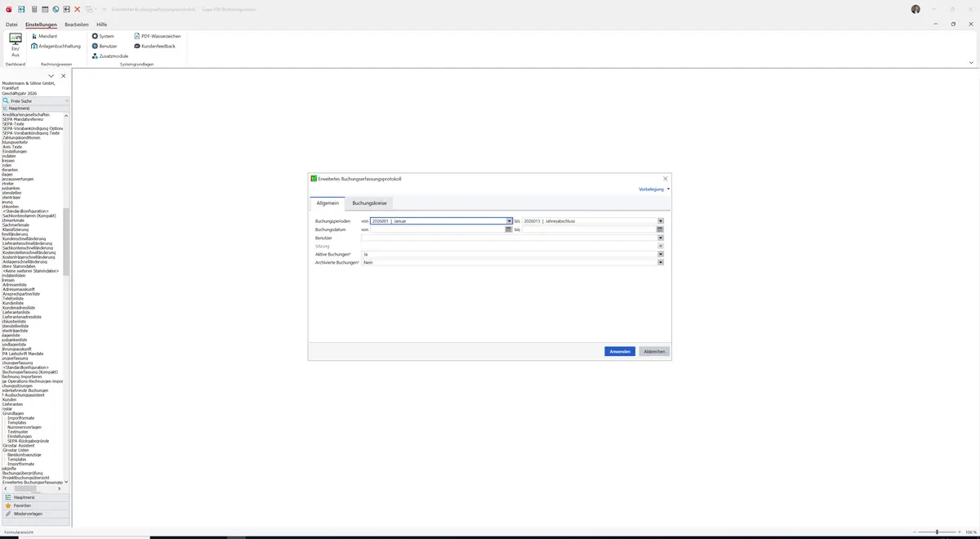Screen dimensions: 980x539
Task: Open the Wiedervorlagen section
Action: tap(36, 514)
